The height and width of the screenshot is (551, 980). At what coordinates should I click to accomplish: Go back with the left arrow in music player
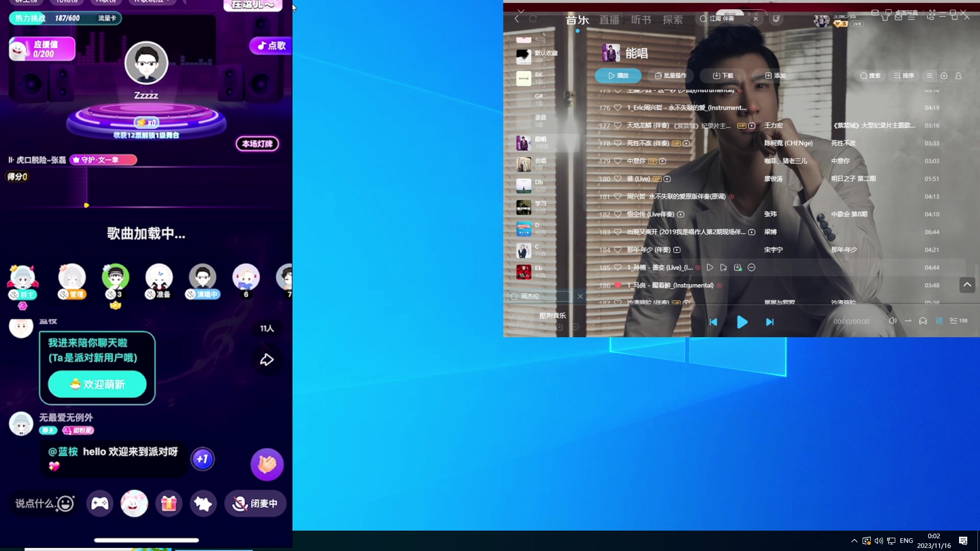[x=517, y=19]
